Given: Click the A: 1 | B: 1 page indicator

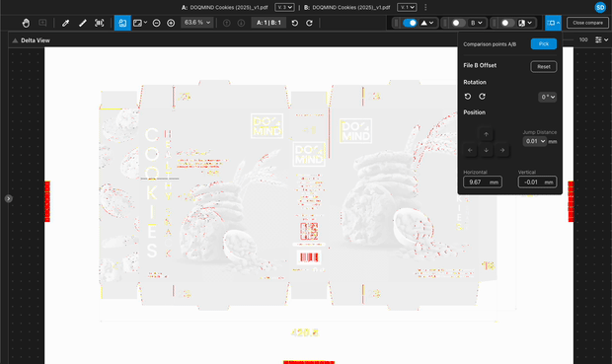Looking at the screenshot, I should click(x=268, y=23).
